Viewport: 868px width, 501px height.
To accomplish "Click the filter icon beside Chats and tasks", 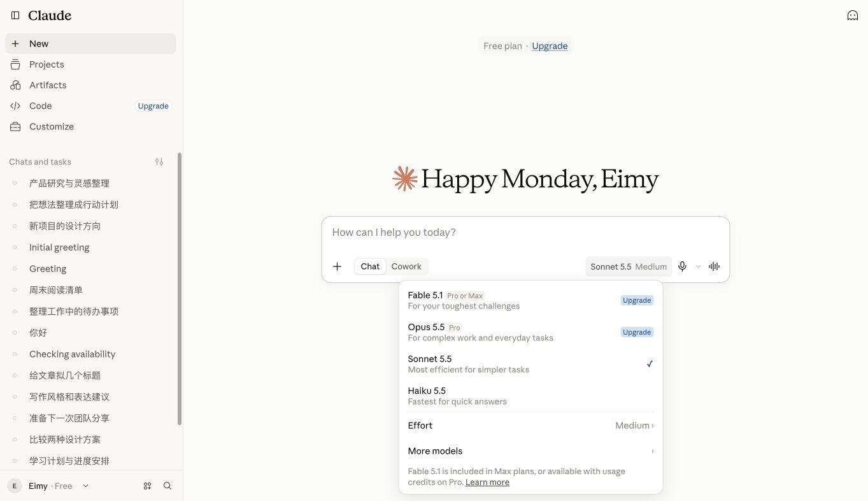I will coord(159,162).
